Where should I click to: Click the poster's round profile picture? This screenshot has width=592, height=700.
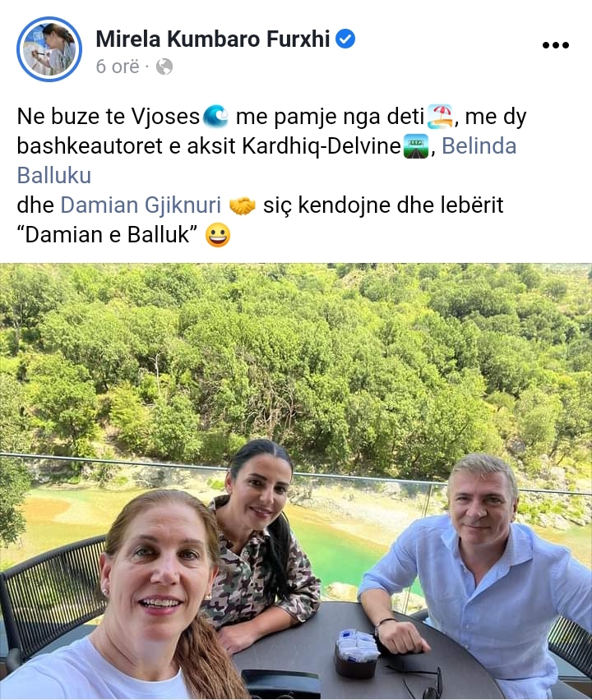(x=49, y=49)
